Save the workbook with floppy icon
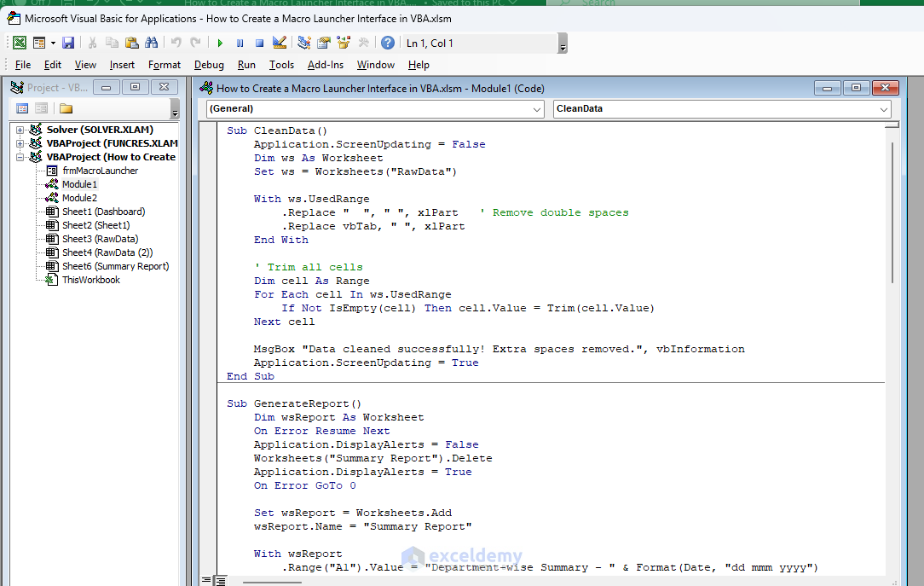924x586 pixels. point(68,43)
